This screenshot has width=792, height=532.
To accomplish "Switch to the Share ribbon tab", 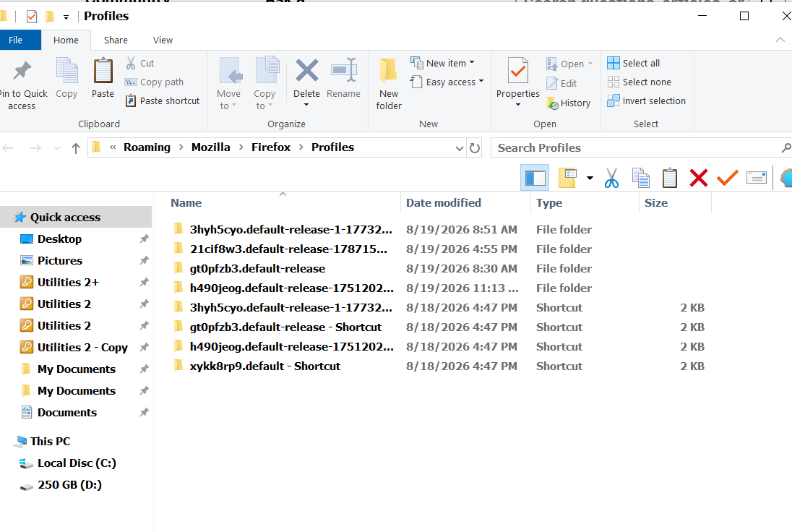I will tap(116, 40).
